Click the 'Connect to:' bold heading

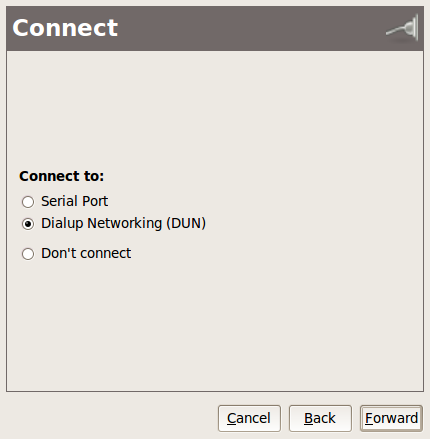[62, 176]
